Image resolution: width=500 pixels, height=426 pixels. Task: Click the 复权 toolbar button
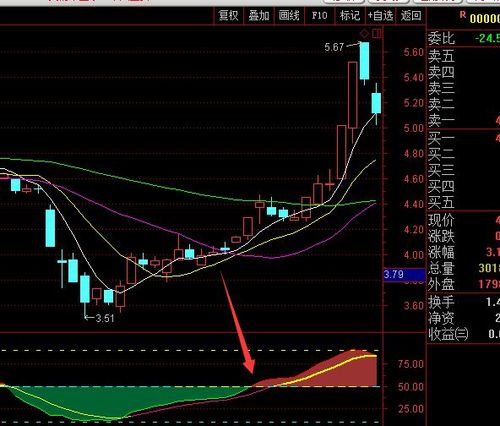[x=228, y=16]
